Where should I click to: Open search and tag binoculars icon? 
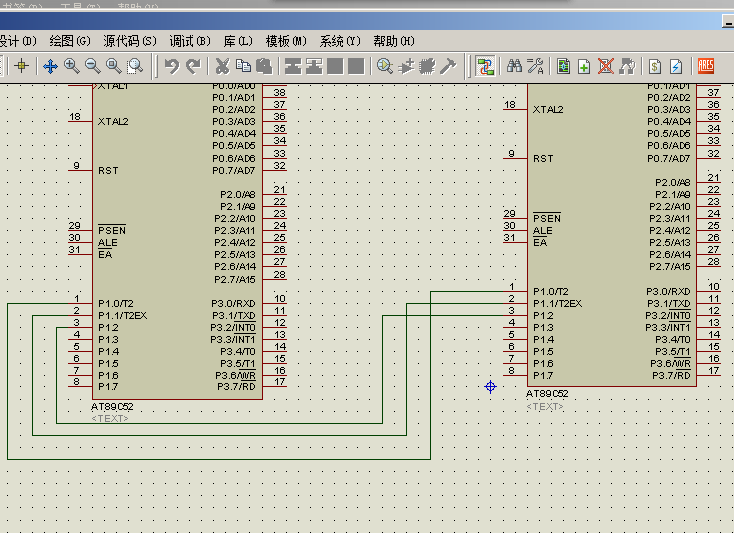coord(514,66)
